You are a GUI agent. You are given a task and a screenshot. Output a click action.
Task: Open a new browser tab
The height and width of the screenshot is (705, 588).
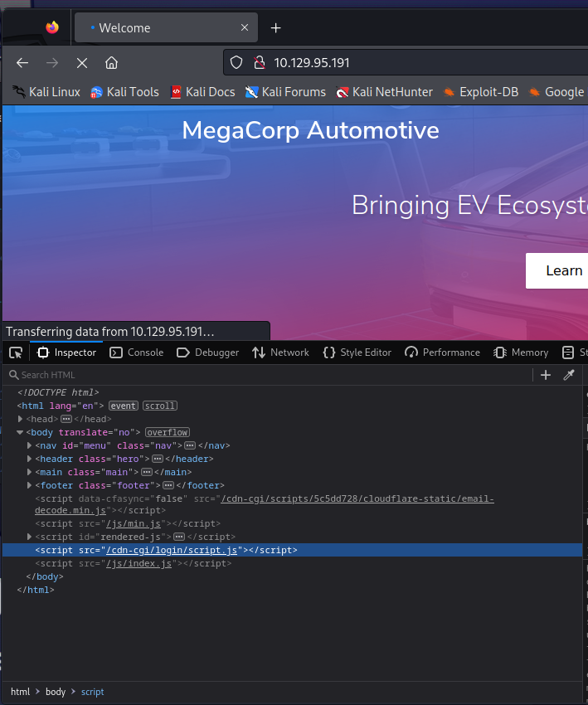[275, 28]
